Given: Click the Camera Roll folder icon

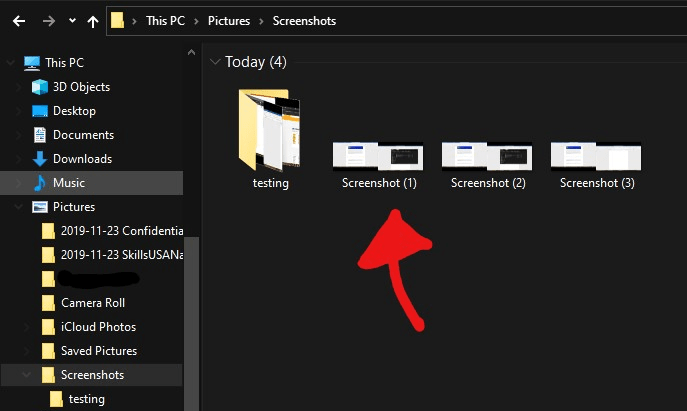Looking at the screenshot, I should tap(48, 303).
